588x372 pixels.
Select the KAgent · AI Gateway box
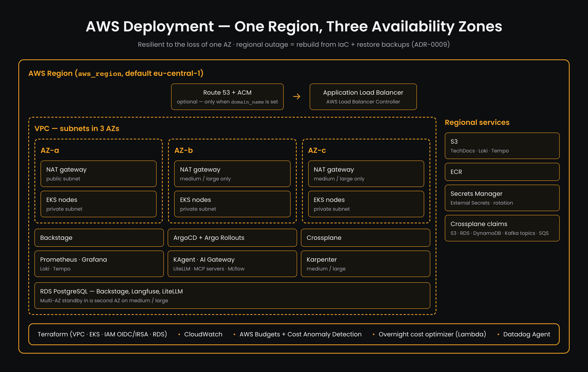[232, 264]
